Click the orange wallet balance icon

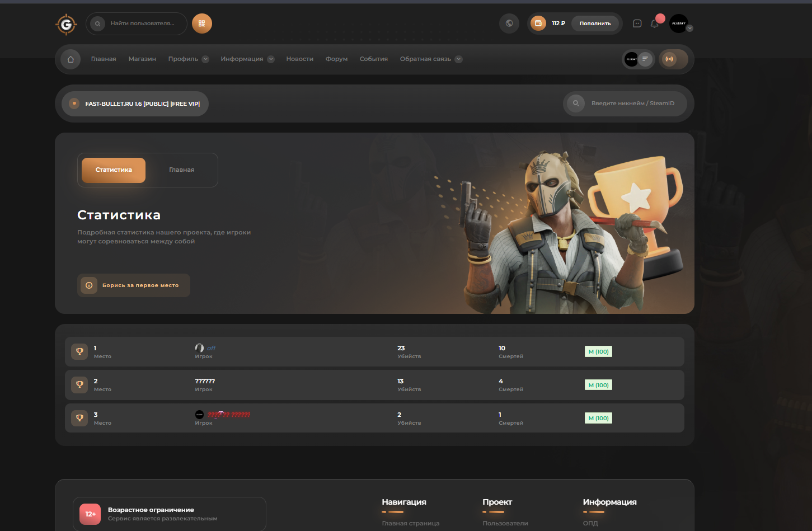click(x=538, y=24)
